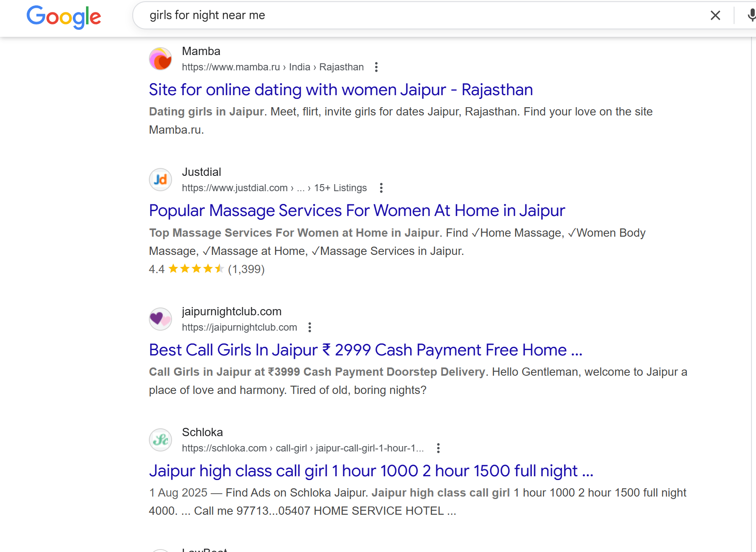Viewport: 756px width, 552px height.
Task: Open the jaipurnightclub.com result title link
Action: point(365,350)
